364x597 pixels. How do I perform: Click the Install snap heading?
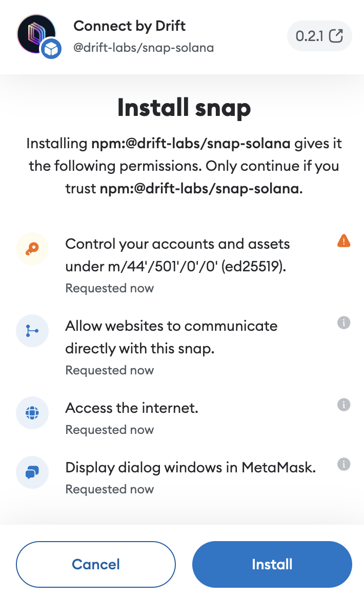(184, 108)
